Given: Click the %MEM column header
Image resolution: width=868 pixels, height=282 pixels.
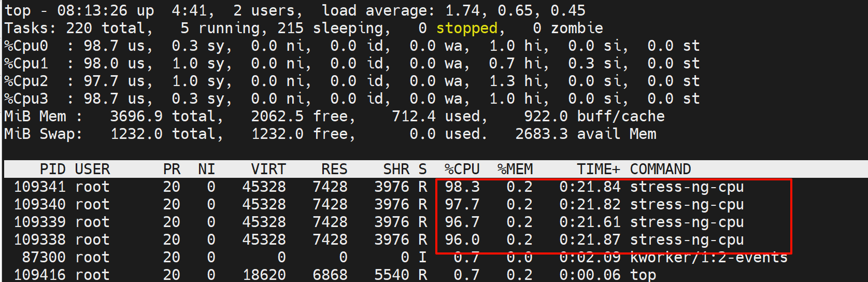Looking at the screenshot, I should tap(515, 169).
